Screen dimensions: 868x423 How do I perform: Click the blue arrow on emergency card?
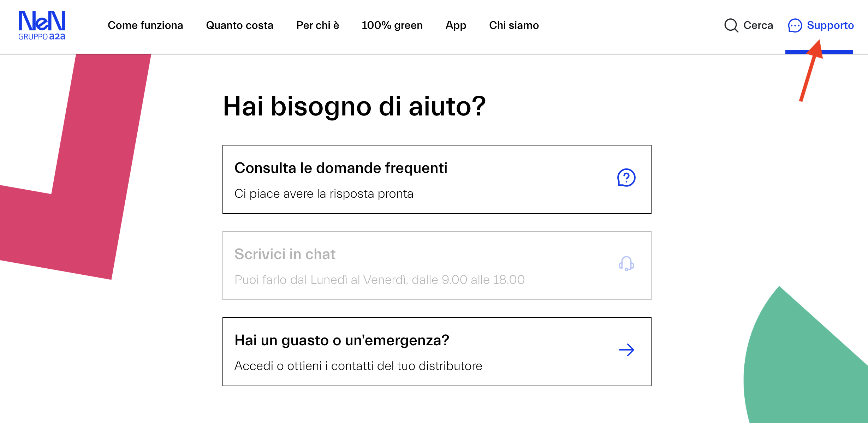coord(626,350)
